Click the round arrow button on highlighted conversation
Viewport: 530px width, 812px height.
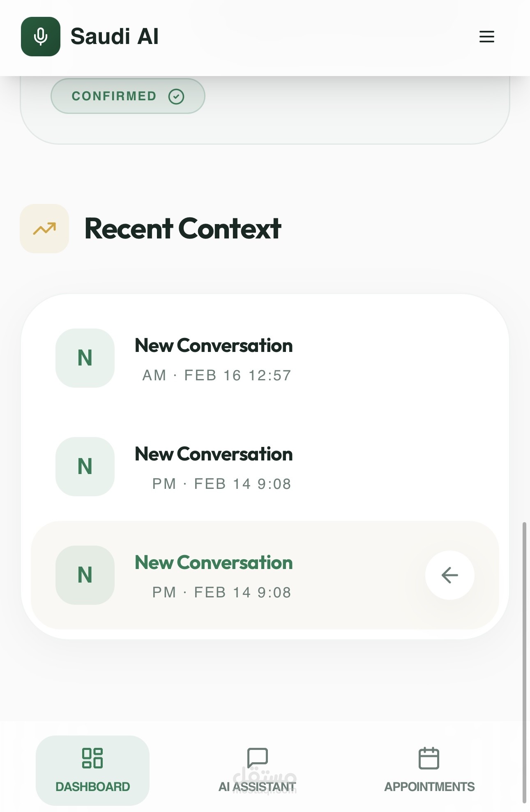(449, 575)
